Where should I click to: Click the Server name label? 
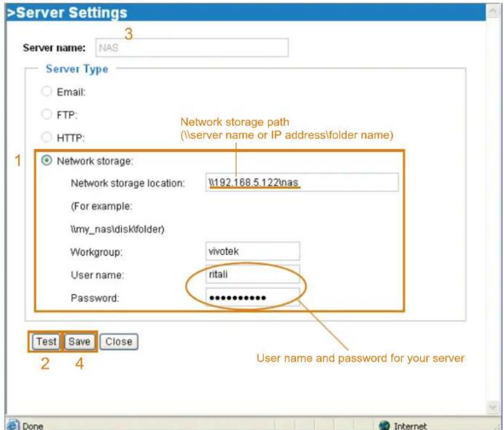point(55,48)
